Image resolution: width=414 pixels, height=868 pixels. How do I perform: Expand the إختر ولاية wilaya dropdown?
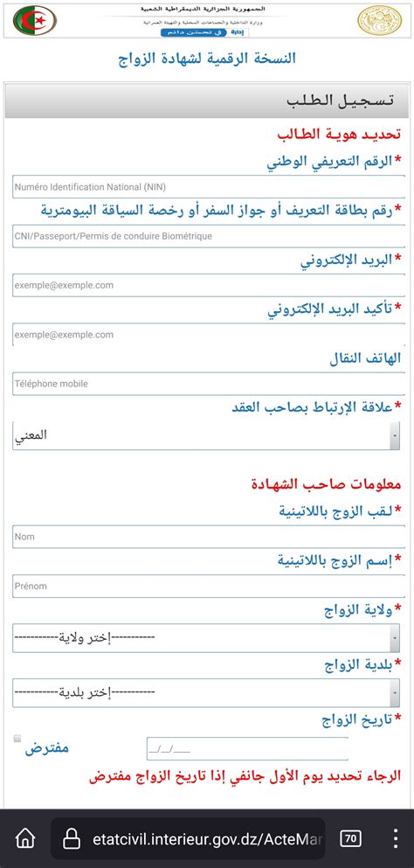click(206, 638)
